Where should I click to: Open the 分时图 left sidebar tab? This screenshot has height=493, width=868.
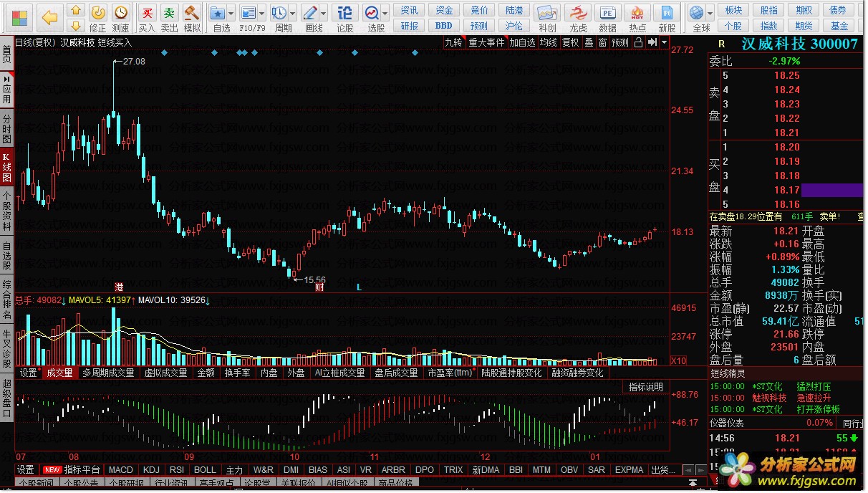tap(6, 128)
